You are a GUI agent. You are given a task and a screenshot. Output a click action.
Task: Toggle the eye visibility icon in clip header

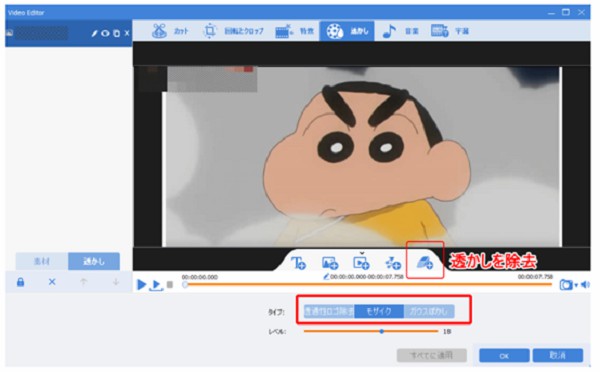tap(105, 34)
